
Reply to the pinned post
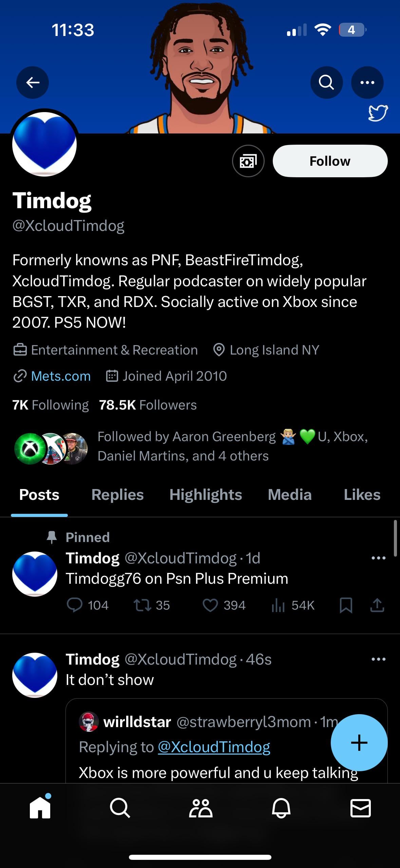coord(75,605)
